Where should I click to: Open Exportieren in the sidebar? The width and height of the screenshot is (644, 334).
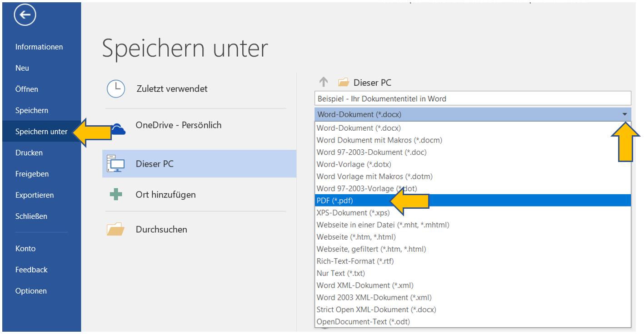click(35, 195)
